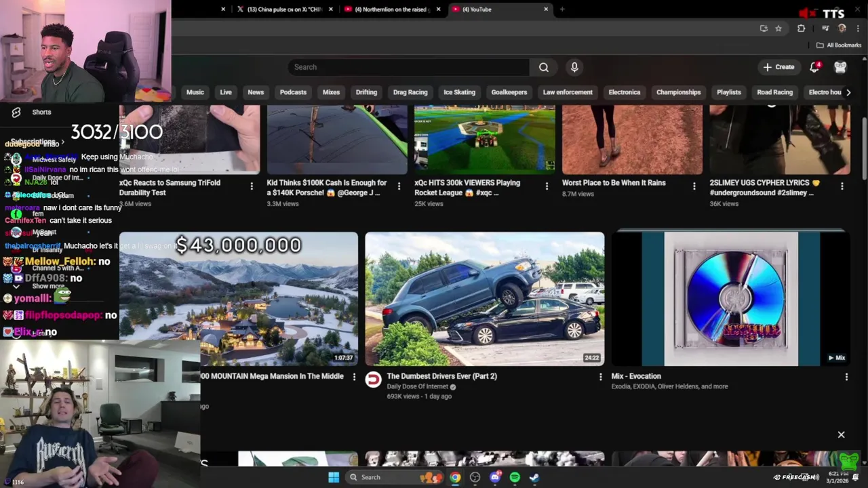
Task: Open options for xQc HITS 300k VIEWERS video
Action: click(547, 186)
